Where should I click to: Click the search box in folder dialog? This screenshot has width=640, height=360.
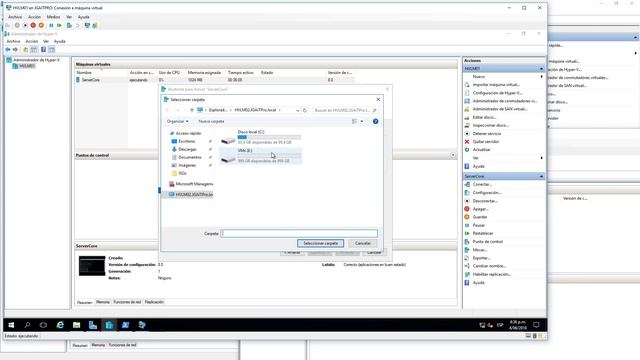pyautogui.click(x=345, y=110)
